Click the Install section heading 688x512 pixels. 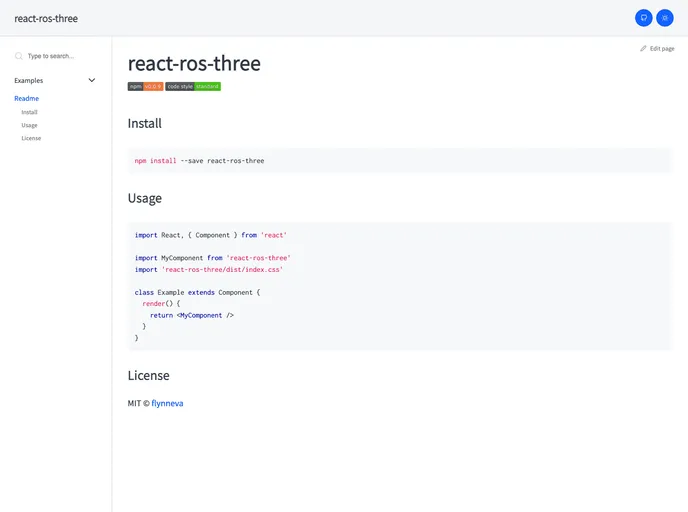click(x=145, y=123)
